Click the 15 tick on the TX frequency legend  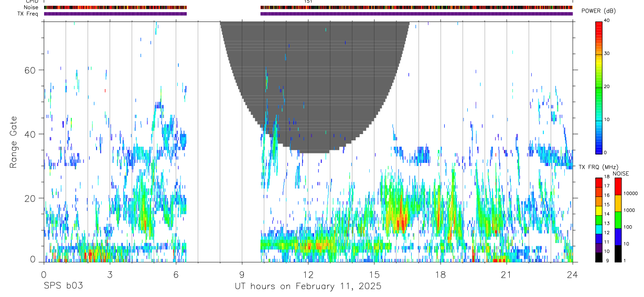[607, 205]
